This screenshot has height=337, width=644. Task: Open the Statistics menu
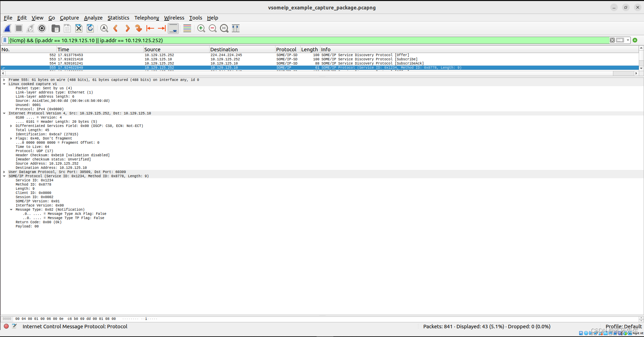coord(118,18)
